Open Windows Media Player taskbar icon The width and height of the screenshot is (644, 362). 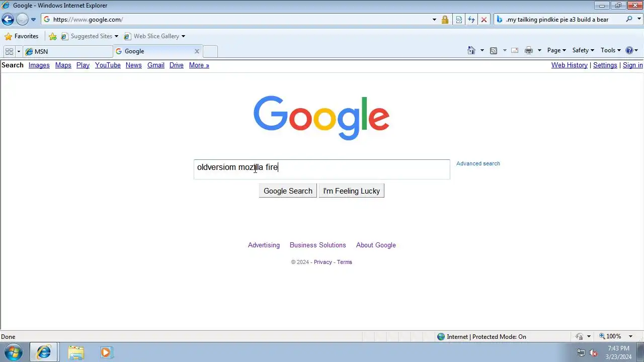106,352
